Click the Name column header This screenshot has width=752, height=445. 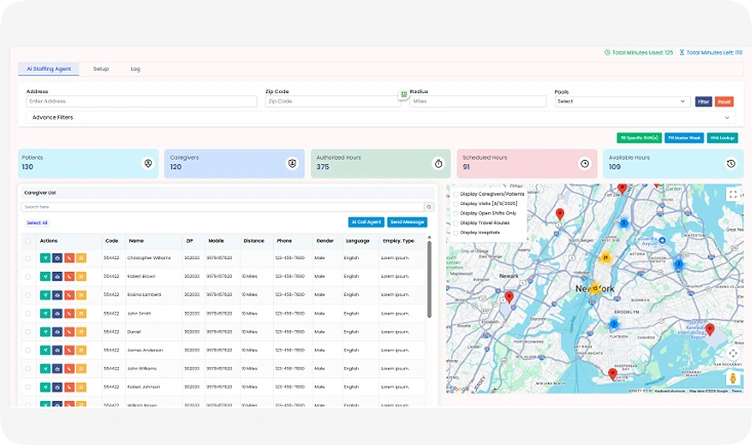tap(136, 241)
